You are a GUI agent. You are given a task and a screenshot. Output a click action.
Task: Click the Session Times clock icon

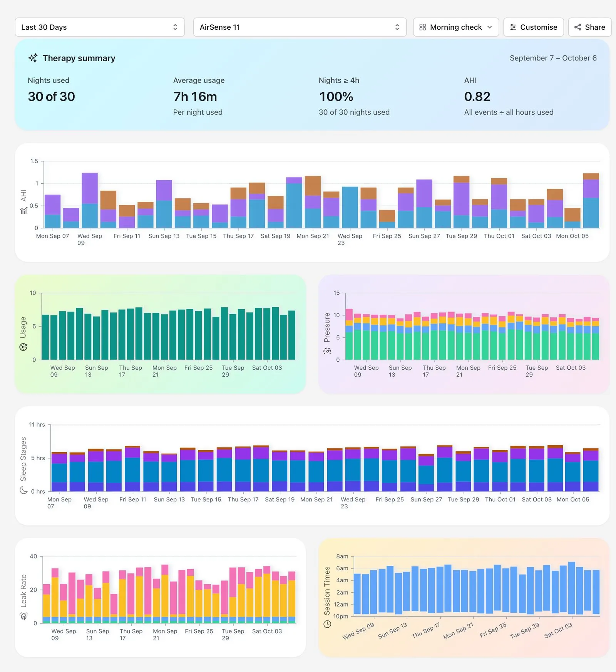327,624
